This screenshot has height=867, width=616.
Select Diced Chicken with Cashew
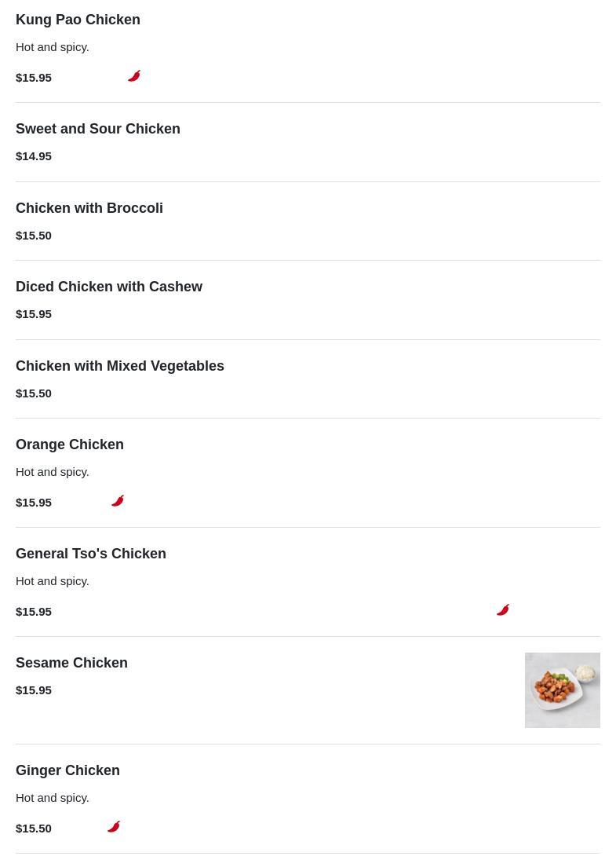pyautogui.click(x=109, y=287)
